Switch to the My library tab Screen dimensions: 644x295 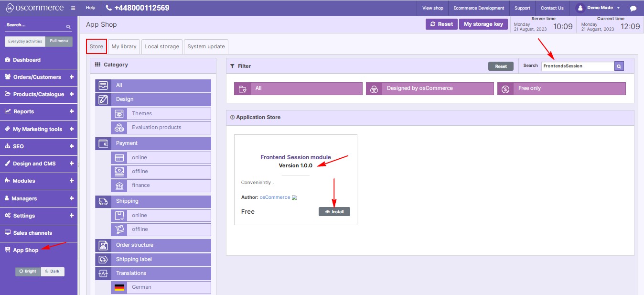coord(124,46)
